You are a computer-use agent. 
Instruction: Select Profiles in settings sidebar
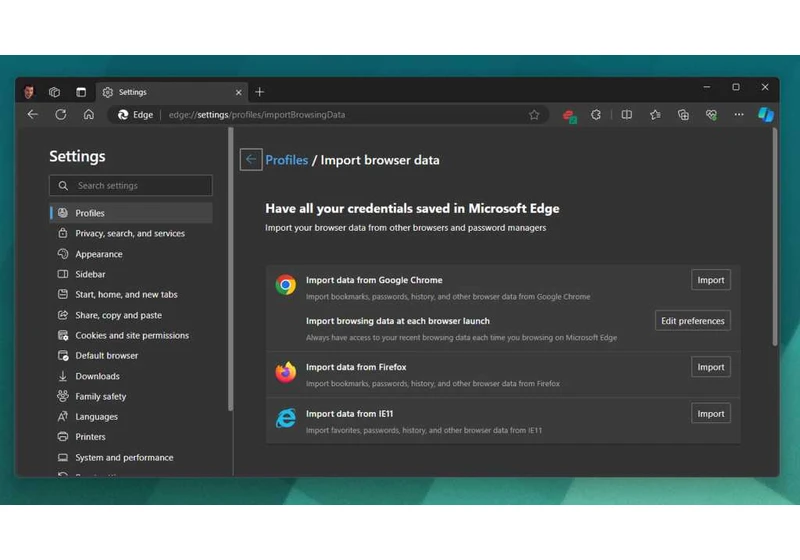tap(131, 213)
